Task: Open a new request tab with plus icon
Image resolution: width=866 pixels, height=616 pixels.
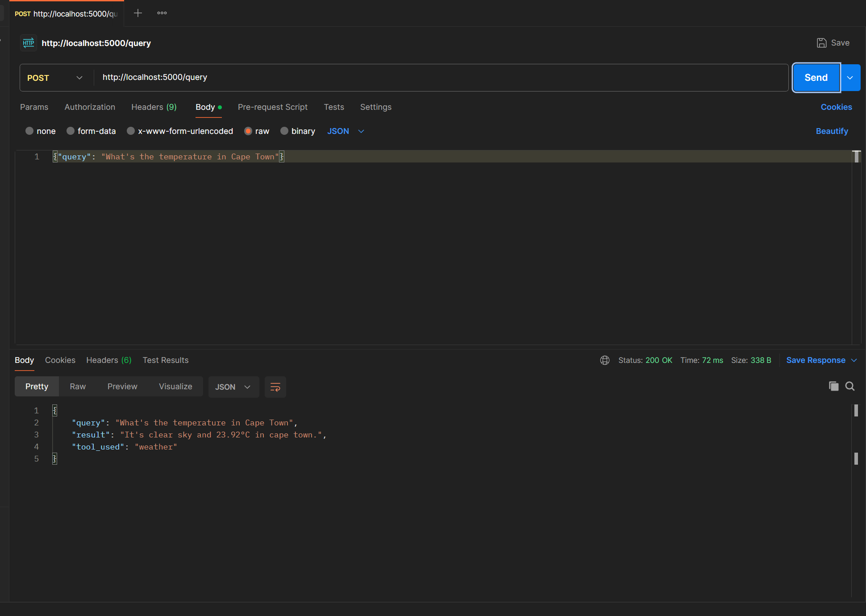Action: pyautogui.click(x=138, y=13)
